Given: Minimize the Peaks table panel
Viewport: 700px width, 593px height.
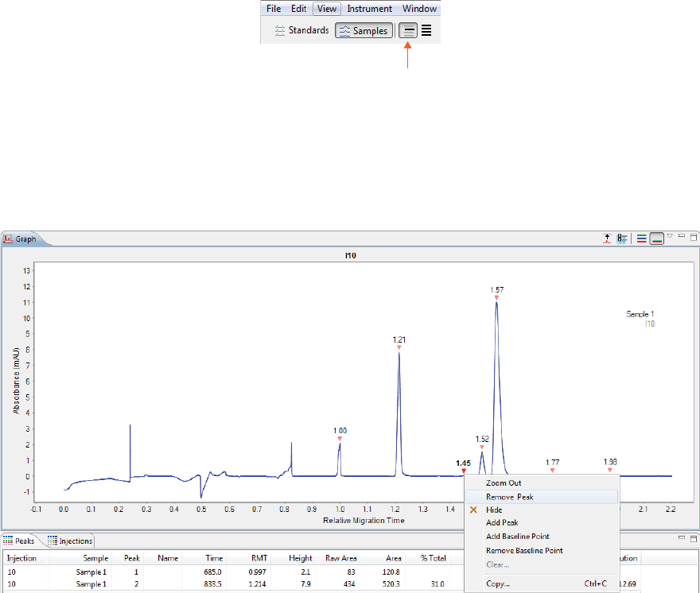Looking at the screenshot, I should [682, 537].
